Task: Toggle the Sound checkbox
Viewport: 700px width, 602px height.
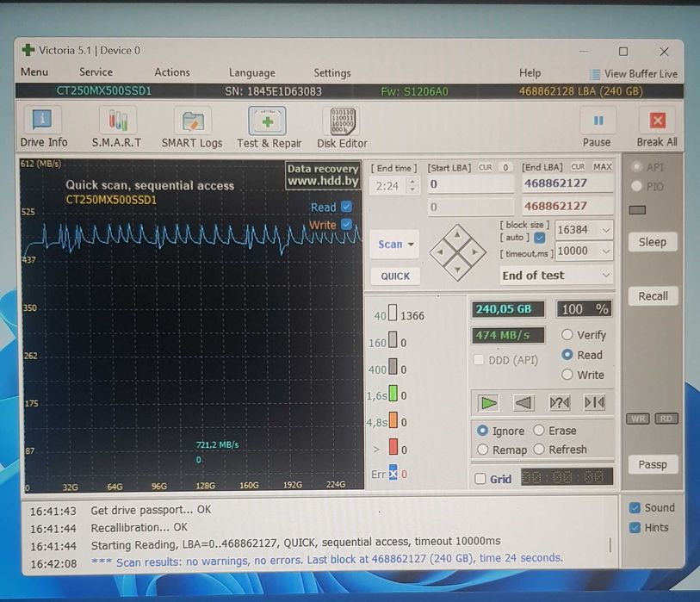Action: pos(635,507)
